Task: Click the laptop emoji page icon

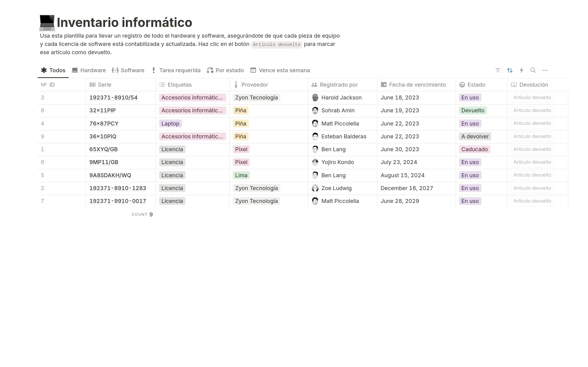Action: click(47, 22)
